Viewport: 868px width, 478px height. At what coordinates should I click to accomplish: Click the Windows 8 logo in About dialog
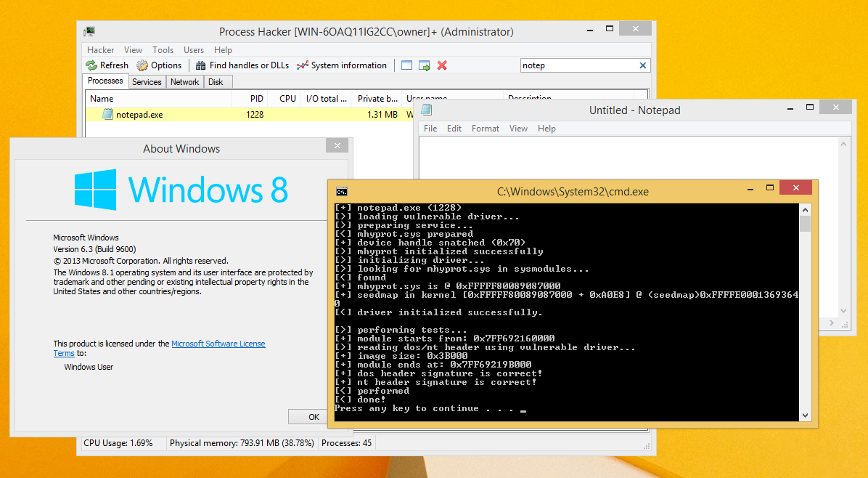pyautogui.click(x=181, y=190)
